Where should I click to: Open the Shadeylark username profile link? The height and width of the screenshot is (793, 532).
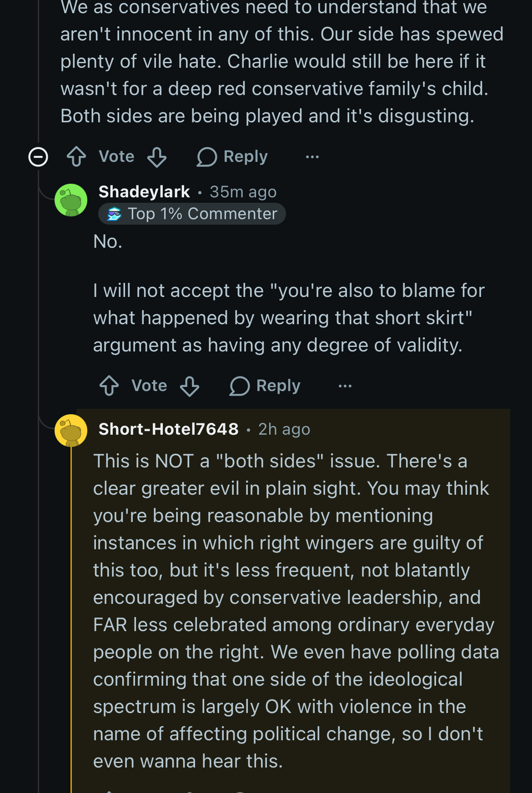coord(144,192)
